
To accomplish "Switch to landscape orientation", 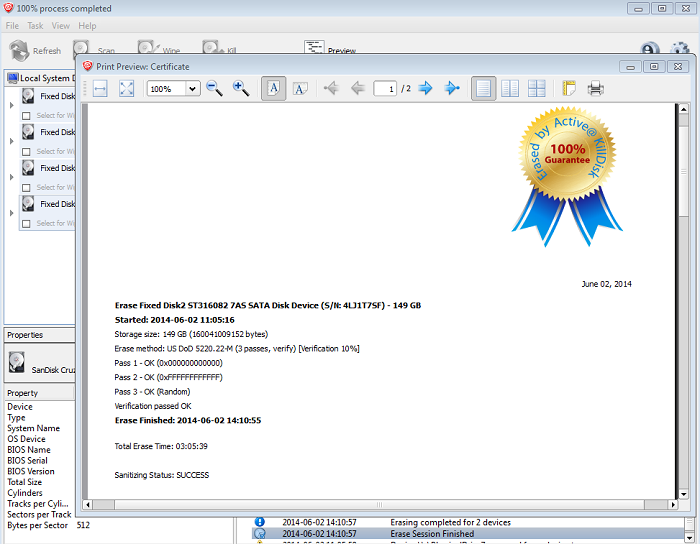I will click(300, 89).
